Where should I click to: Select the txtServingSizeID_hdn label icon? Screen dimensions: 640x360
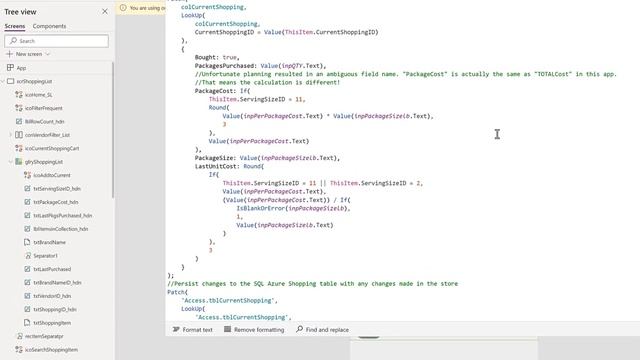27,189
